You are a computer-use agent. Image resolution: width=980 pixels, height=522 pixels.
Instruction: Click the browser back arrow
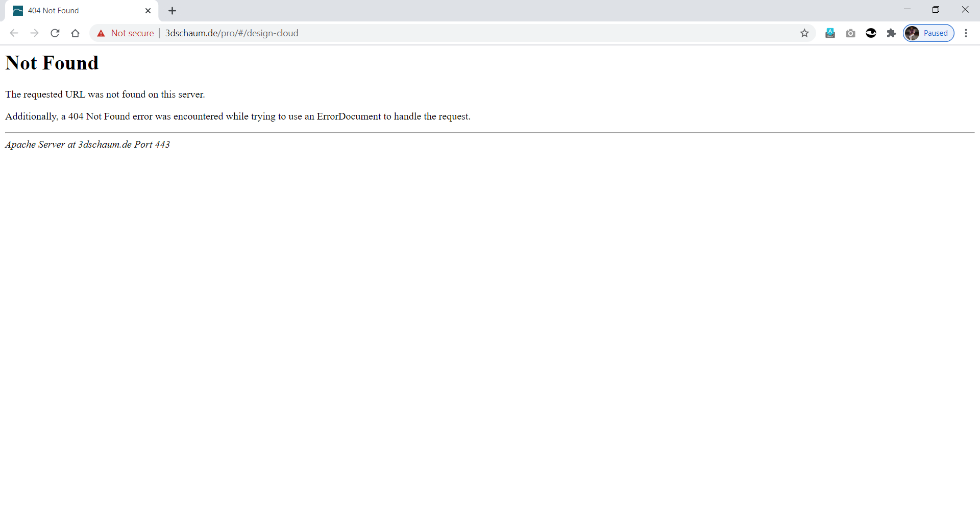[14, 33]
